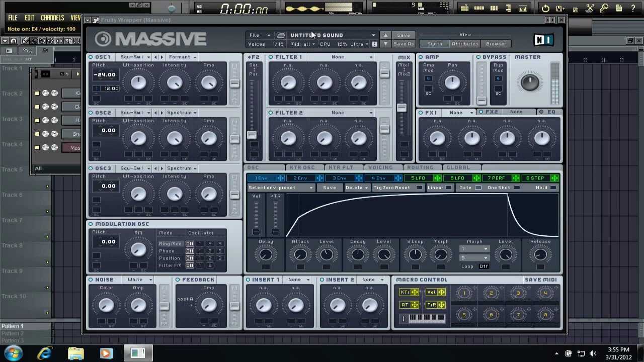644x362 pixels.
Task: Toggle OSC1 on/off power button
Action: (91, 57)
